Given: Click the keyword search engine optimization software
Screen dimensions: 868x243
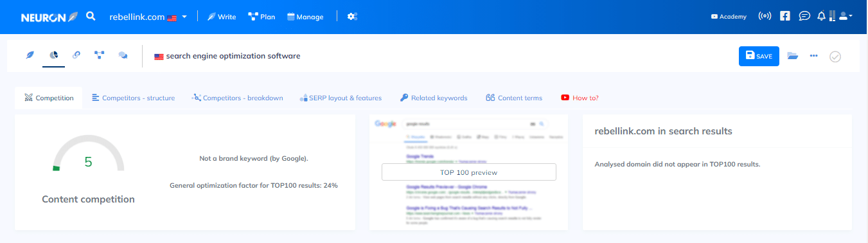Looking at the screenshot, I should click(x=233, y=56).
